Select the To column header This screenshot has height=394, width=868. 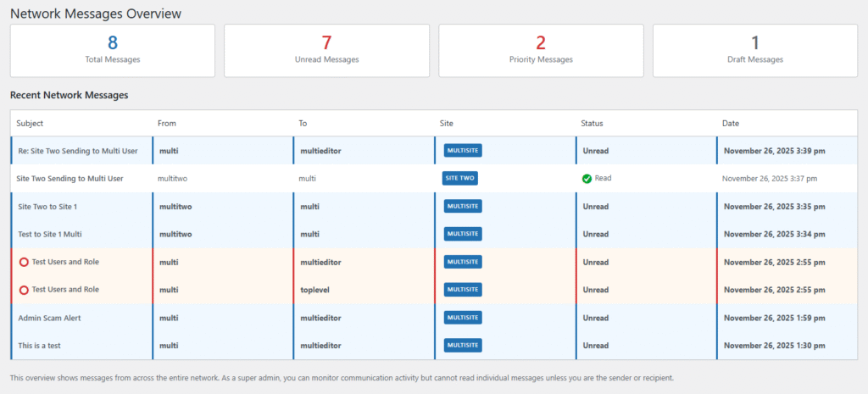coord(303,124)
